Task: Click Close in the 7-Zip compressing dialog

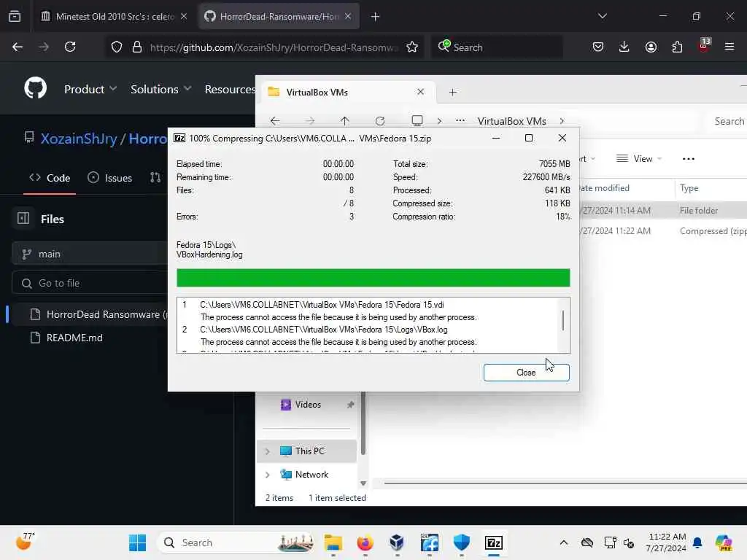Action: point(526,373)
